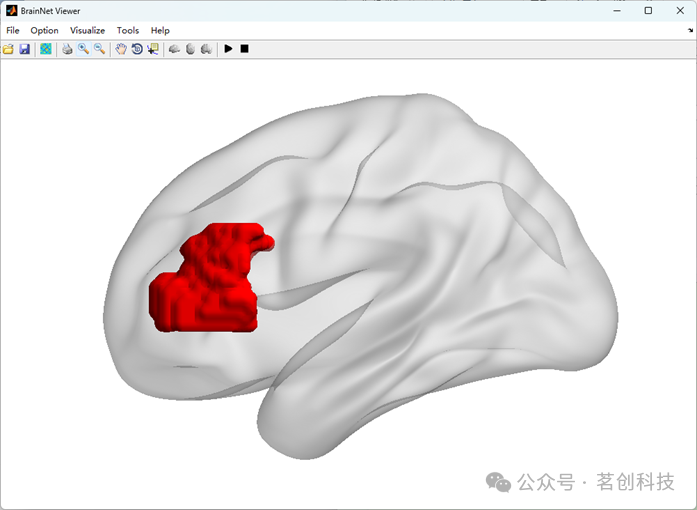Stop the rotation demo
The width and height of the screenshot is (697, 510).
[x=244, y=48]
